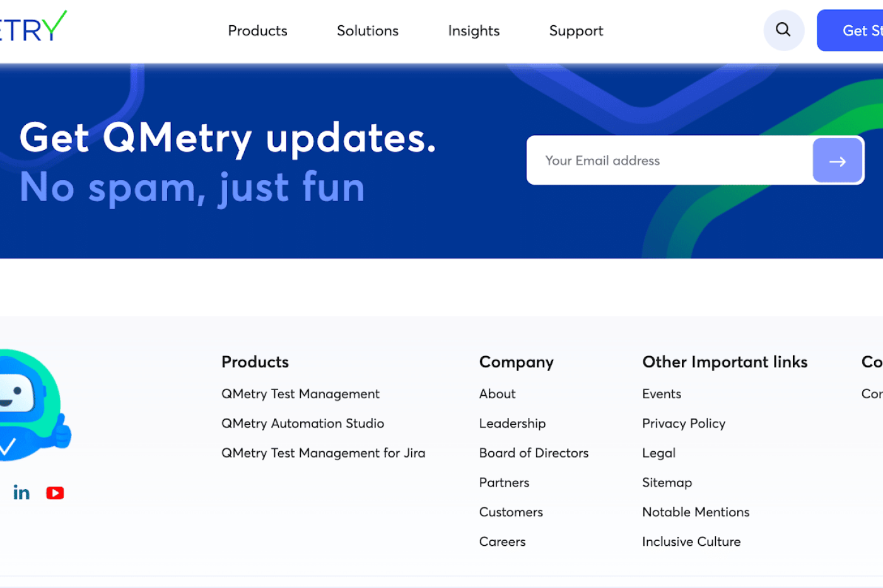The width and height of the screenshot is (883, 588).
Task: Focus the Your Email address field
Action: click(670, 161)
